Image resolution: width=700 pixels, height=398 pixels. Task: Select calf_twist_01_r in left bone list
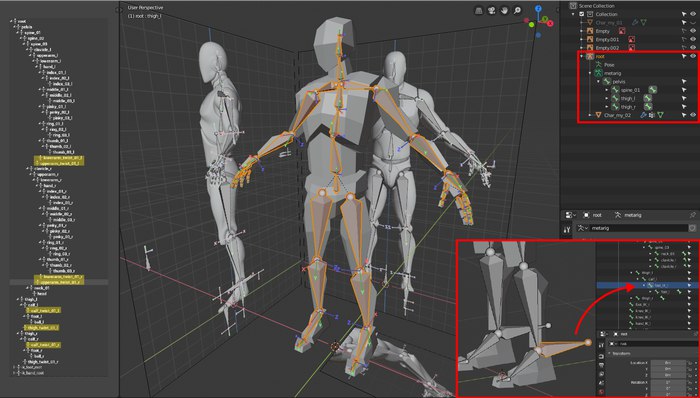pyautogui.click(x=46, y=345)
